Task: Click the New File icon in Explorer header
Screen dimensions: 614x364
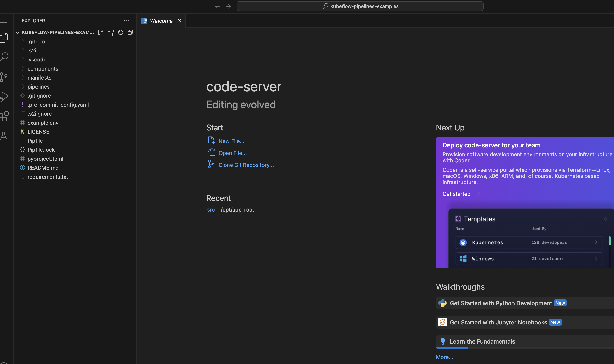Action: tap(101, 32)
